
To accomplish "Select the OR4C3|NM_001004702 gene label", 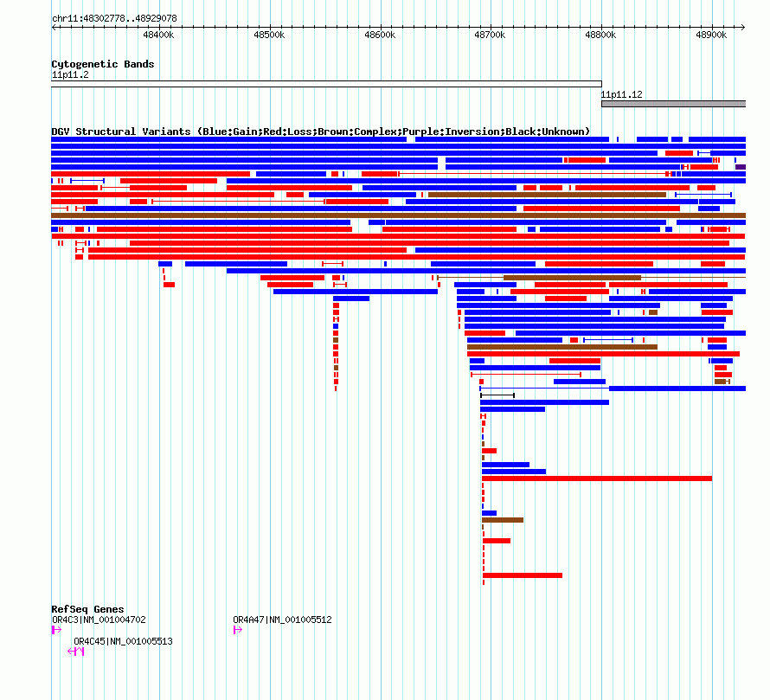I will 99,620.
